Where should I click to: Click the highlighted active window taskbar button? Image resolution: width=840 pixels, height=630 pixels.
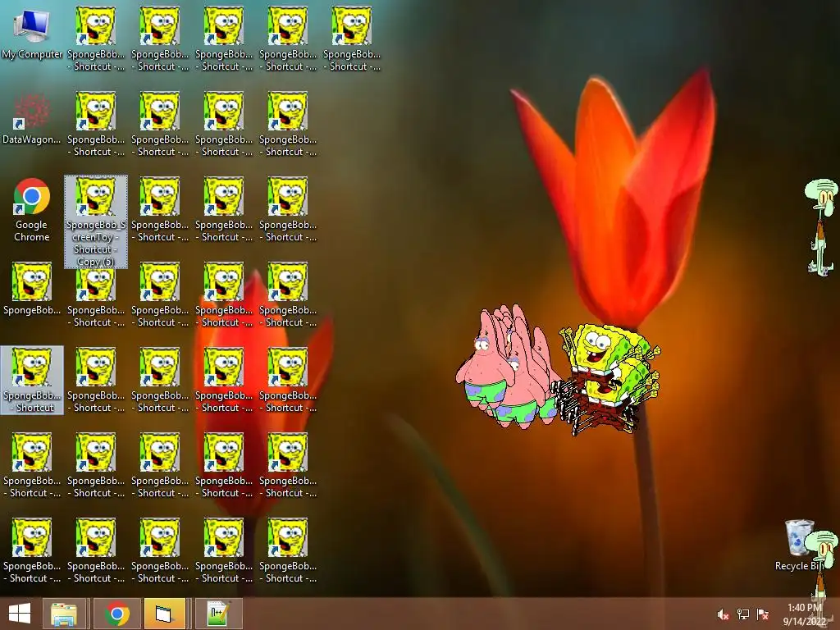click(x=164, y=614)
